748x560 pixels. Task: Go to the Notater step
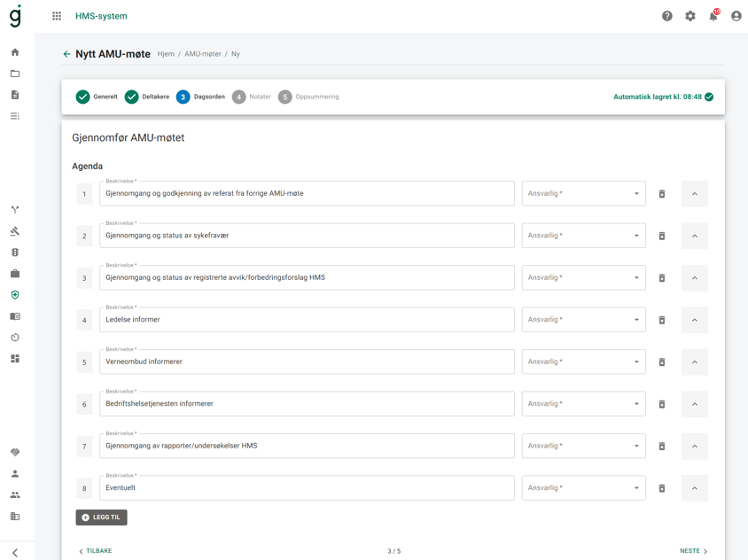(252, 97)
